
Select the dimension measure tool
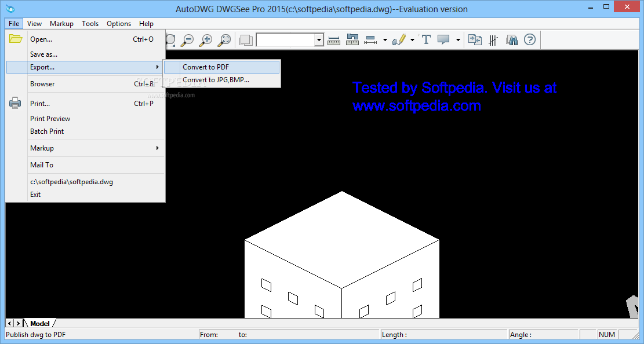(x=370, y=40)
